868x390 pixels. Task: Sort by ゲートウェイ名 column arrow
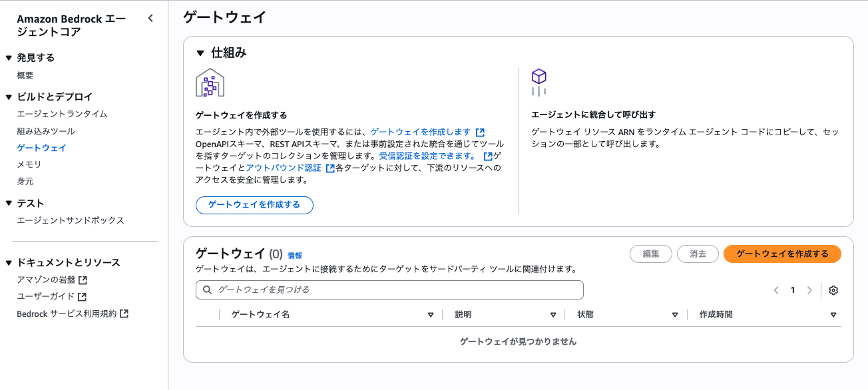tap(431, 315)
